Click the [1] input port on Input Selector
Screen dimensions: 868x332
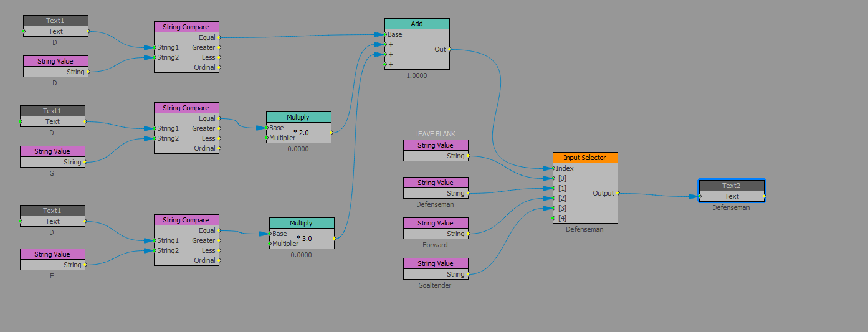555,188
